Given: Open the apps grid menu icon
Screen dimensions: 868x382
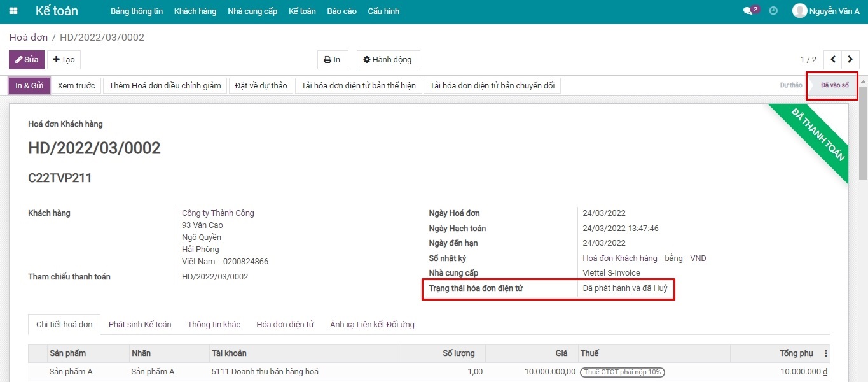Looking at the screenshot, I should tap(13, 11).
